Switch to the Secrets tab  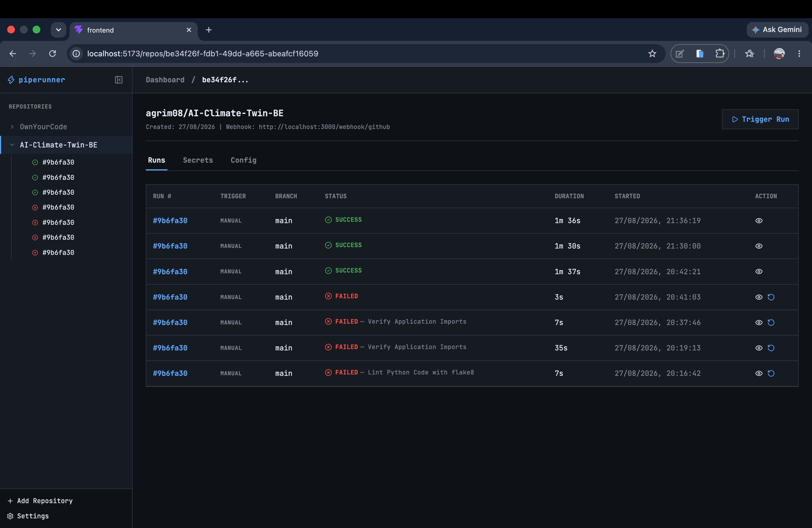click(198, 160)
